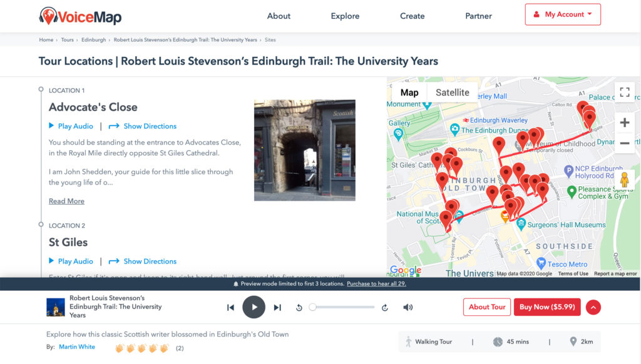Skip to the next tour location
641x364 pixels.
277,307
